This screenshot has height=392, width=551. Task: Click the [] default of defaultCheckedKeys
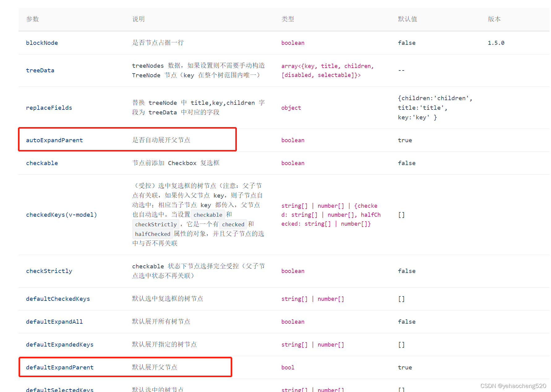pyautogui.click(x=401, y=299)
